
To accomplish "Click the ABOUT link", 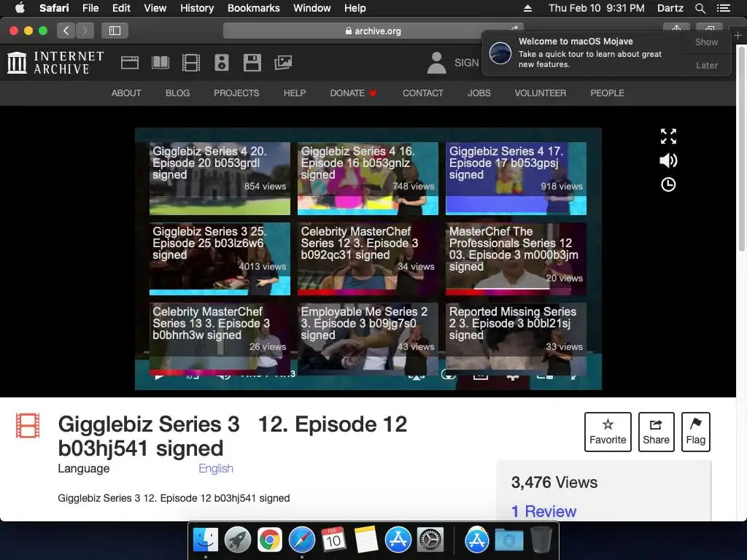I will click(126, 93).
